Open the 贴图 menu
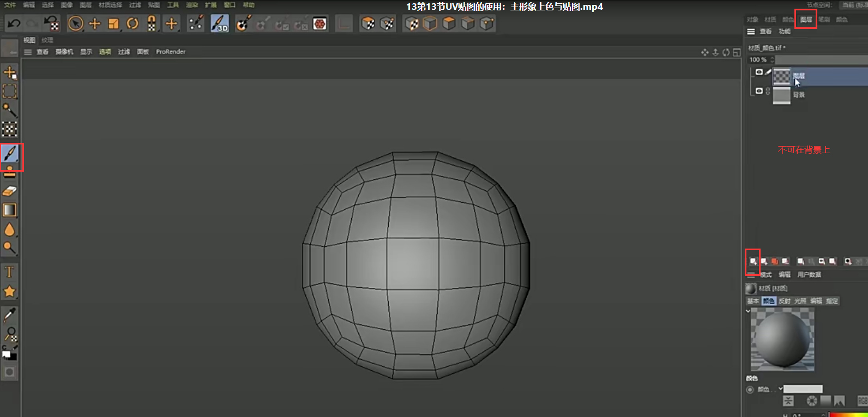The width and height of the screenshot is (868, 417). point(154,5)
